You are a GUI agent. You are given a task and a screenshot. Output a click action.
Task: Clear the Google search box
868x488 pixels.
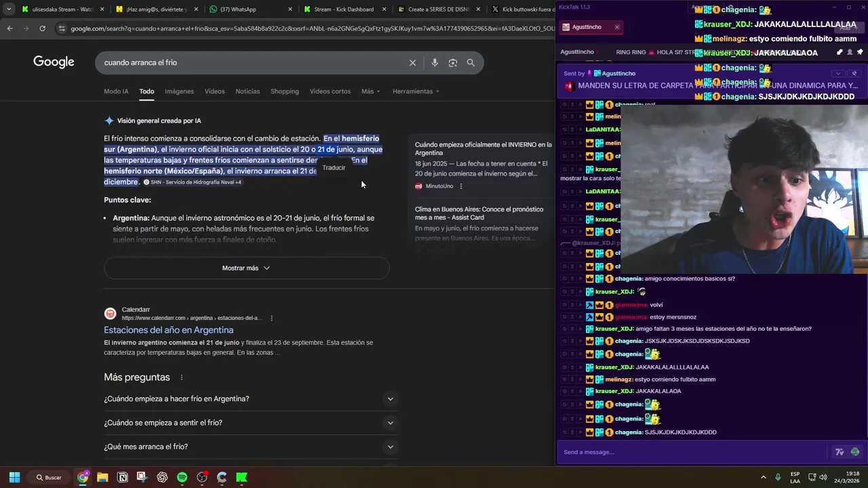click(412, 62)
